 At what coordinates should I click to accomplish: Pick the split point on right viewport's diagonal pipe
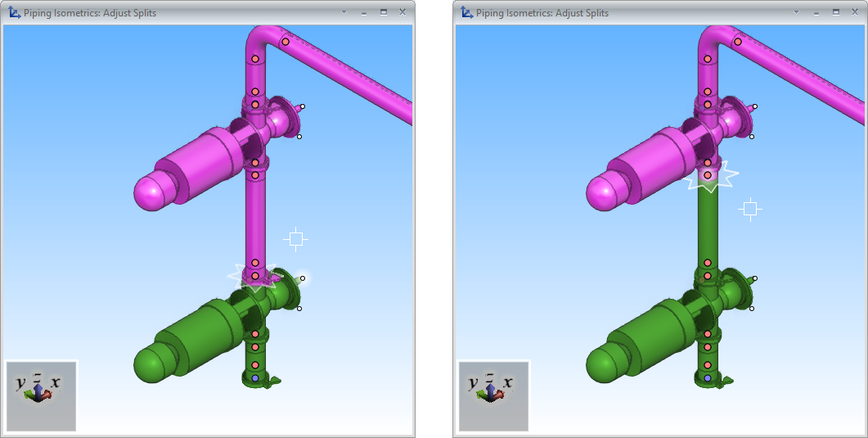(x=738, y=42)
